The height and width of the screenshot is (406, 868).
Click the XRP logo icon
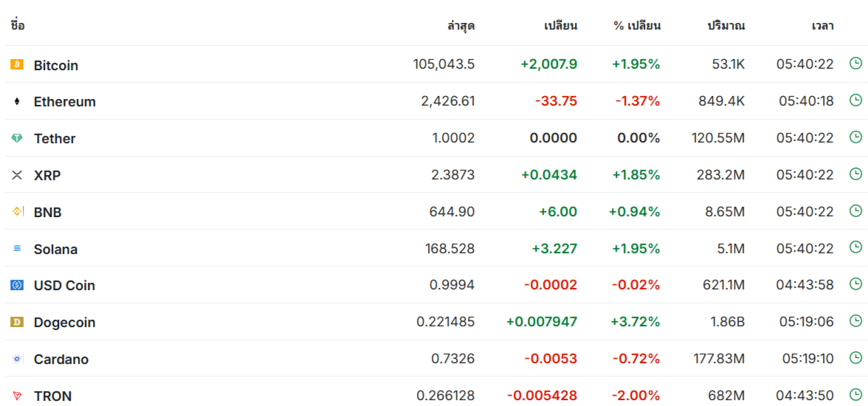click(x=17, y=175)
